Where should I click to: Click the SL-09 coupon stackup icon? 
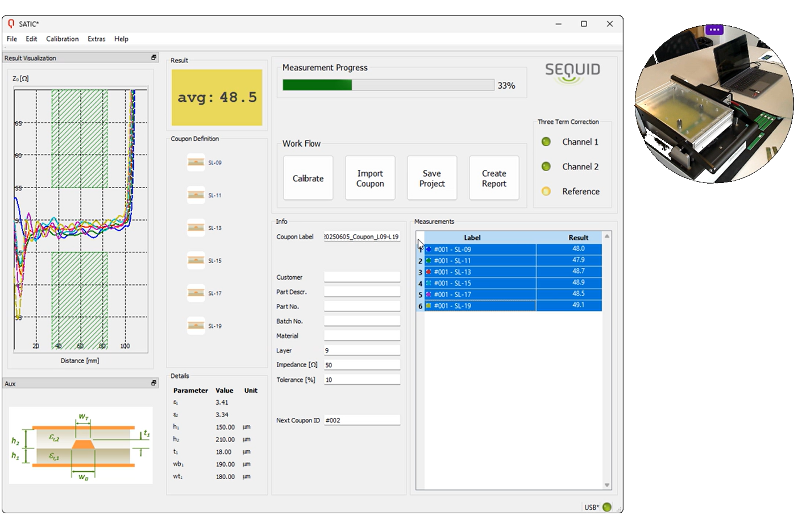pyautogui.click(x=196, y=163)
